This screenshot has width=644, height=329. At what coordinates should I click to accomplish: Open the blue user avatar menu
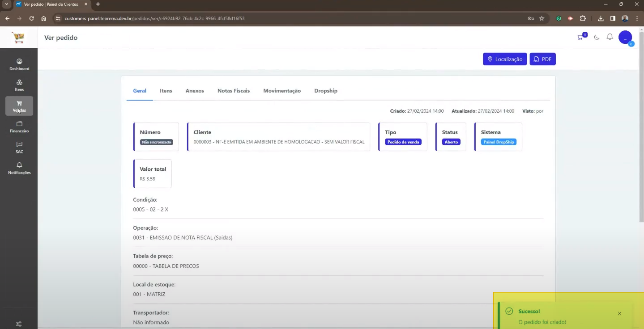tap(625, 38)
